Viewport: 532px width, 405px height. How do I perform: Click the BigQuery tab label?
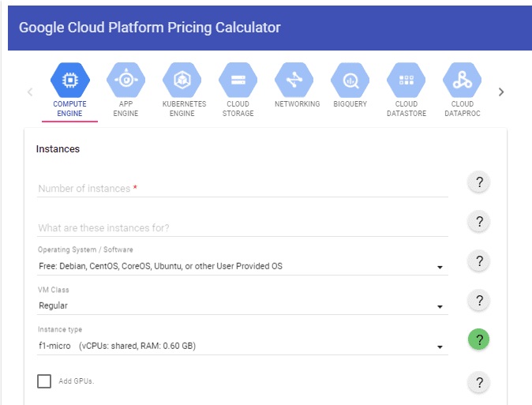[350, 104]
